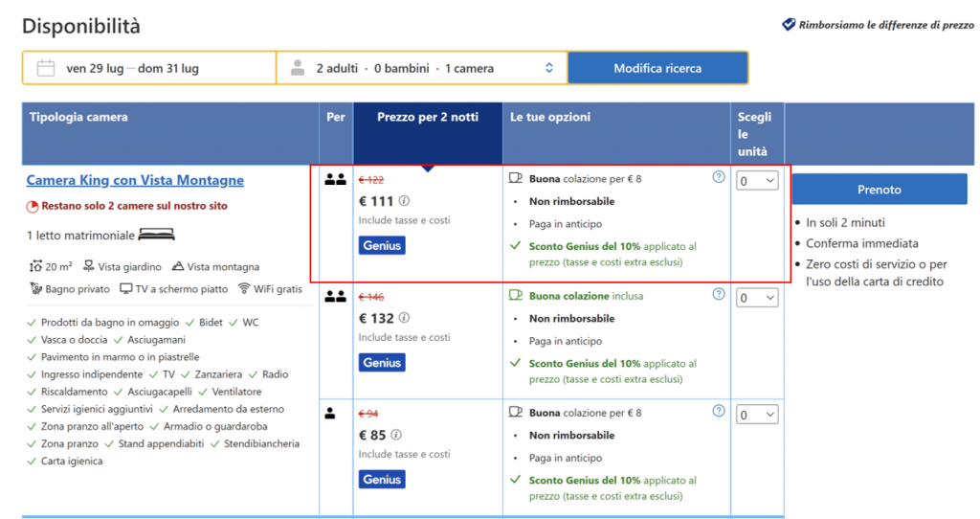Click info icon next to € 85 price
980x519 pixels.
click(397, 435)
